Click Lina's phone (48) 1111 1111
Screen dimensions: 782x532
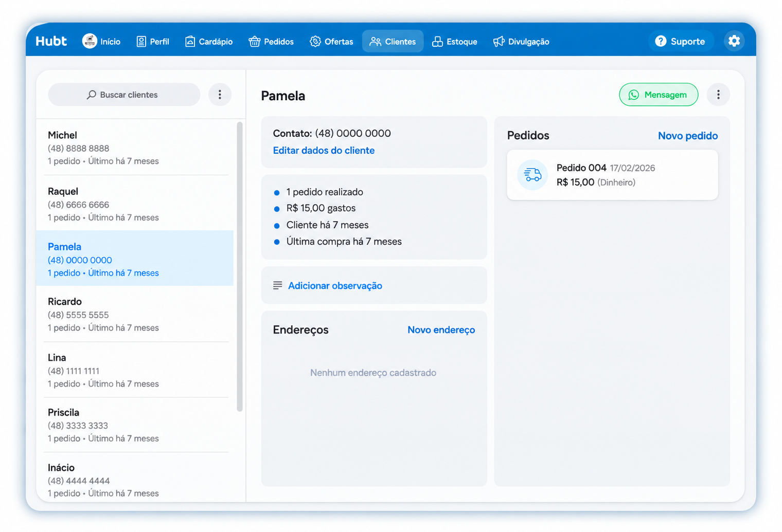click(x=74, y=371)
